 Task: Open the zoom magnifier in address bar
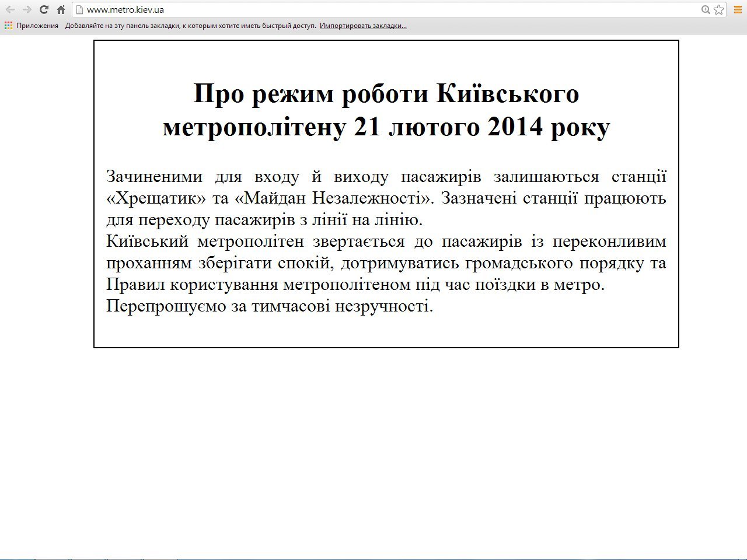706,9
